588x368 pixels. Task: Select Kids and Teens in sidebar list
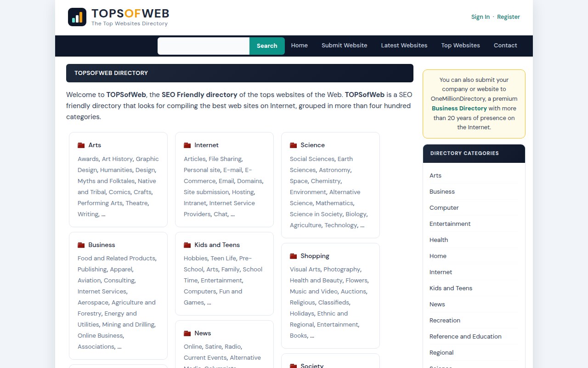tap(451, 288)
